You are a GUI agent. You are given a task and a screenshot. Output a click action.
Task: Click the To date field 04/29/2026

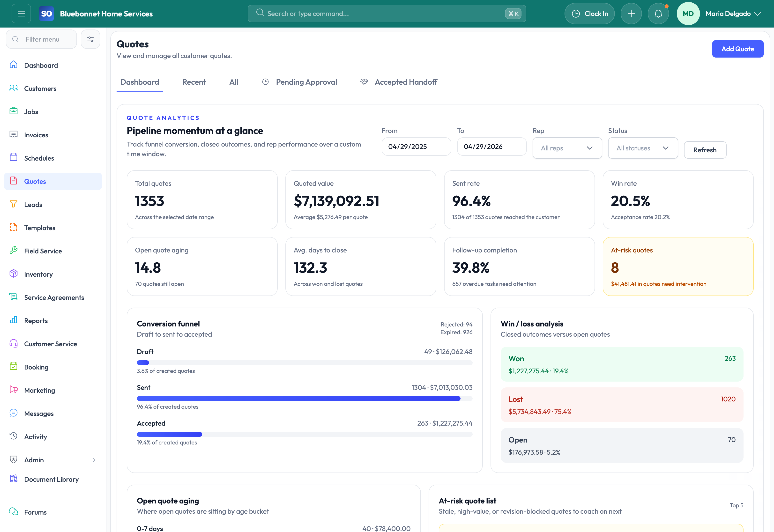(492, 147)
